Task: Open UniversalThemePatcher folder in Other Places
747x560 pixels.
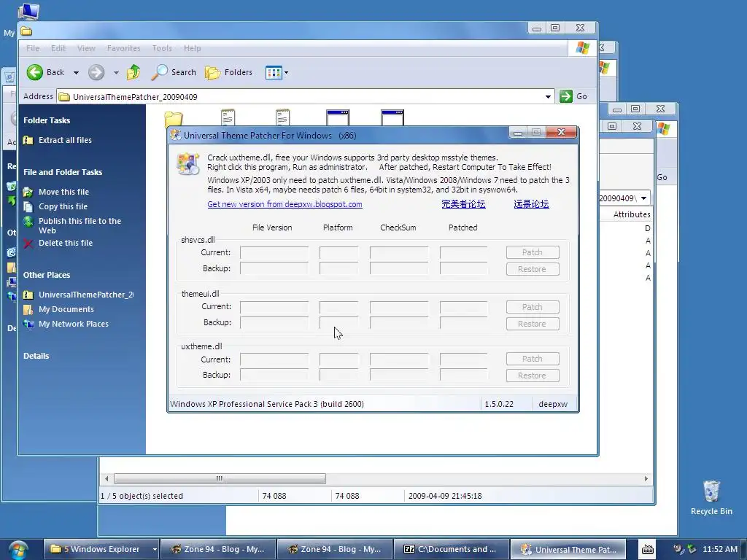Action: [86, 295]
